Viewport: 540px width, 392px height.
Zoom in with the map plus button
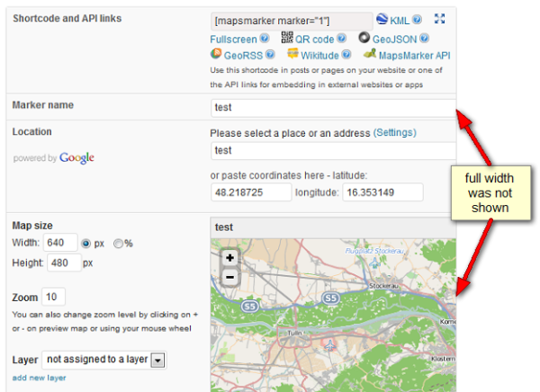click(230, 258)
